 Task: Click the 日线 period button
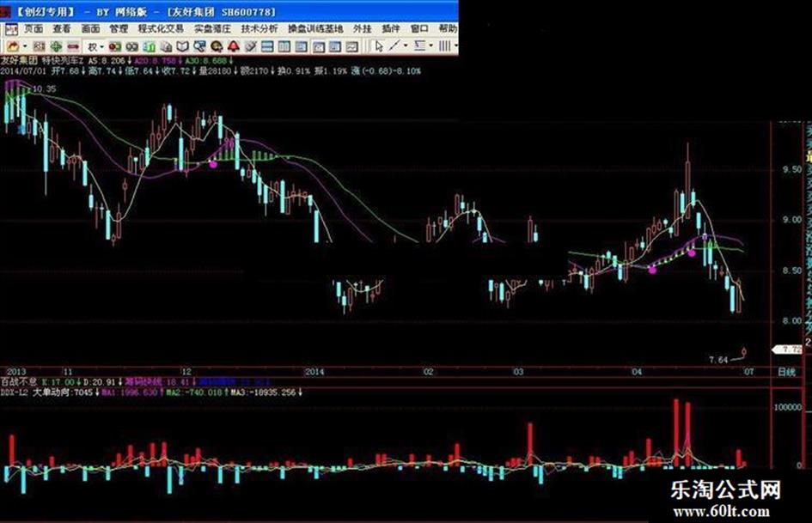pos(786,372)
